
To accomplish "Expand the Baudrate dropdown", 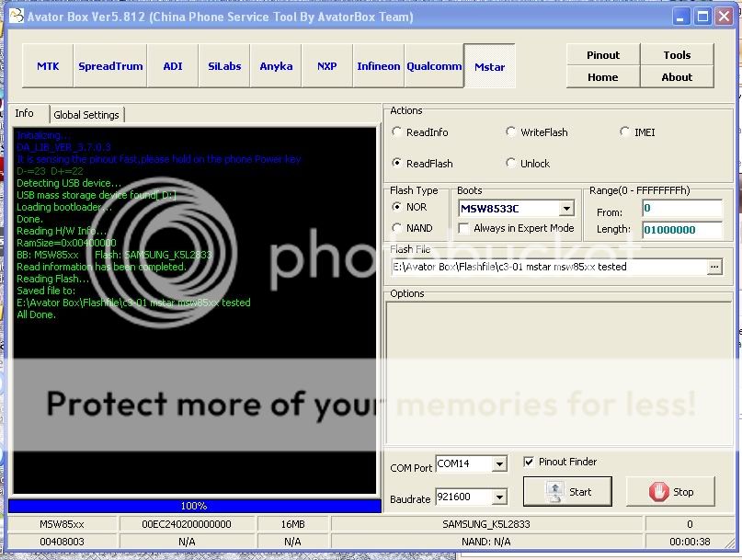I will point(499,497).
